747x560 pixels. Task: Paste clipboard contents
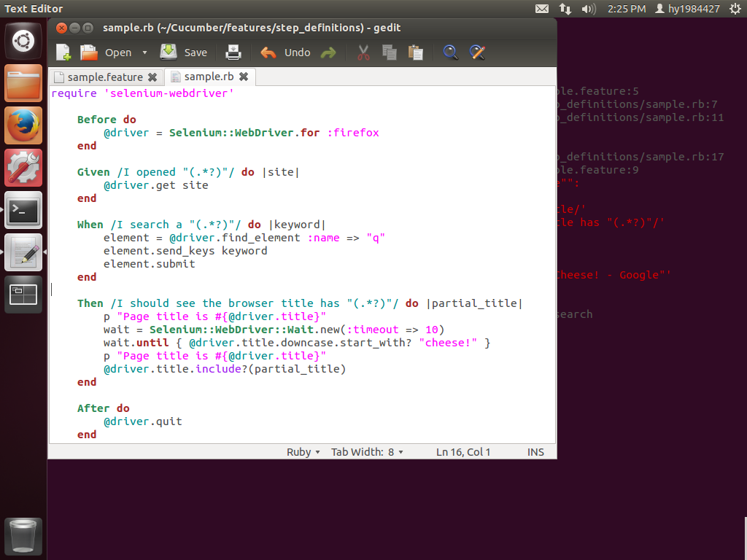pyautogui.click(x=415, y=52)
